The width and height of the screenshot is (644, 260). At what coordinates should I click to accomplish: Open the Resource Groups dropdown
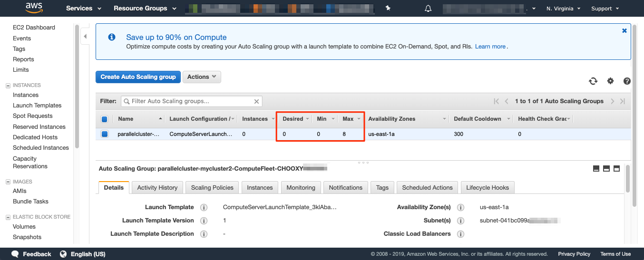coord(145,9)
